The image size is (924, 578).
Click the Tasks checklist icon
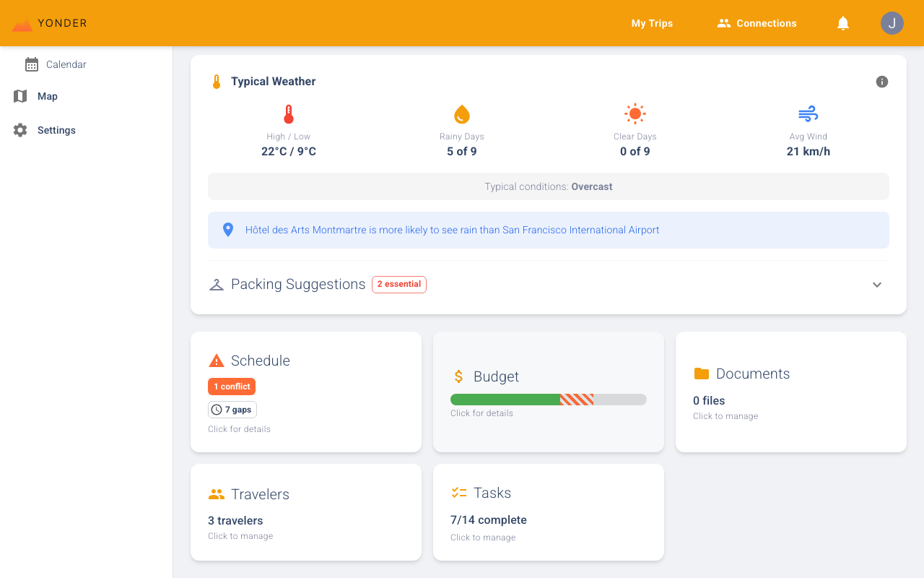click(x=459, y=493)
